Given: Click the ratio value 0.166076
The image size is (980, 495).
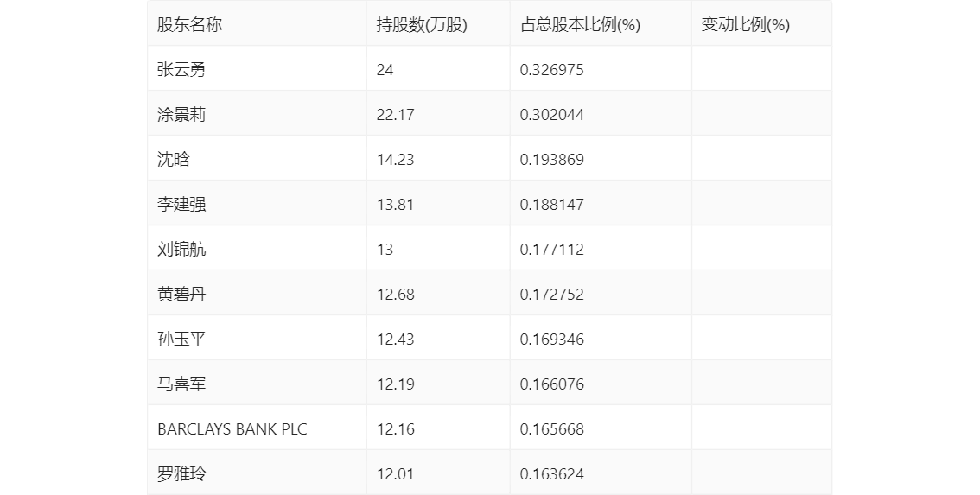Looking at the screenshot, I should click(x=552, y=385).
